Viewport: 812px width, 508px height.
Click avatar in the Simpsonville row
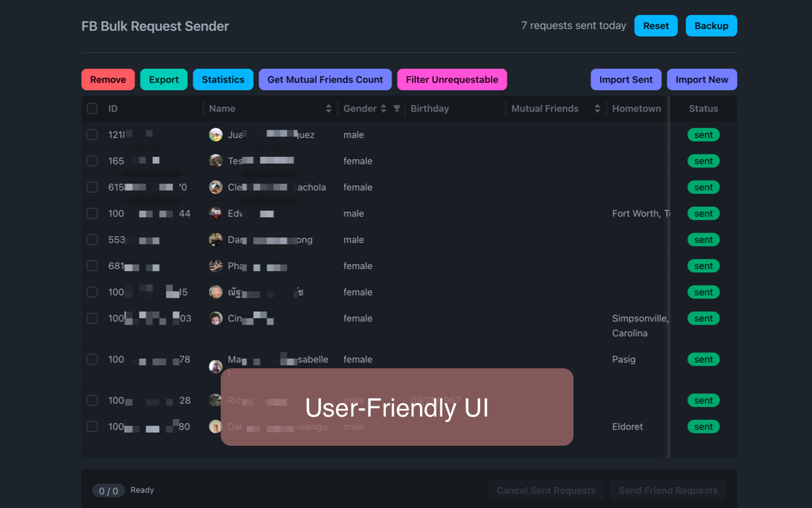coord(216,318)
